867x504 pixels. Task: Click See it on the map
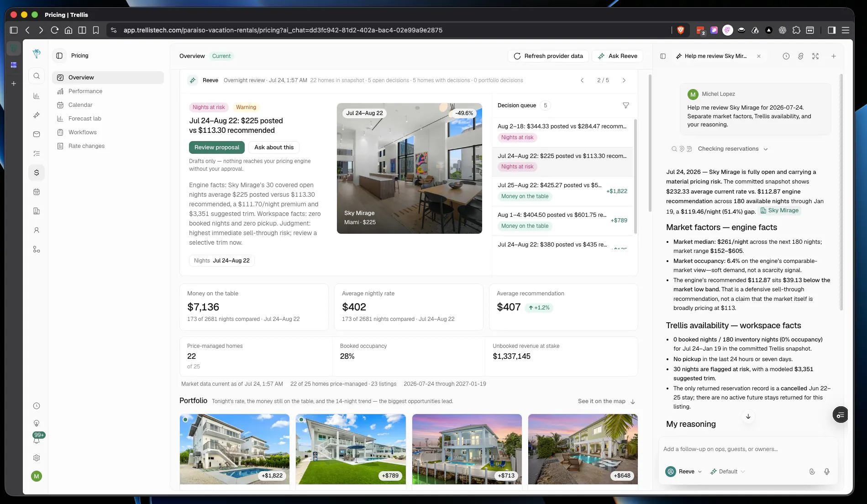pyautogui.click(x=606, y=401)
